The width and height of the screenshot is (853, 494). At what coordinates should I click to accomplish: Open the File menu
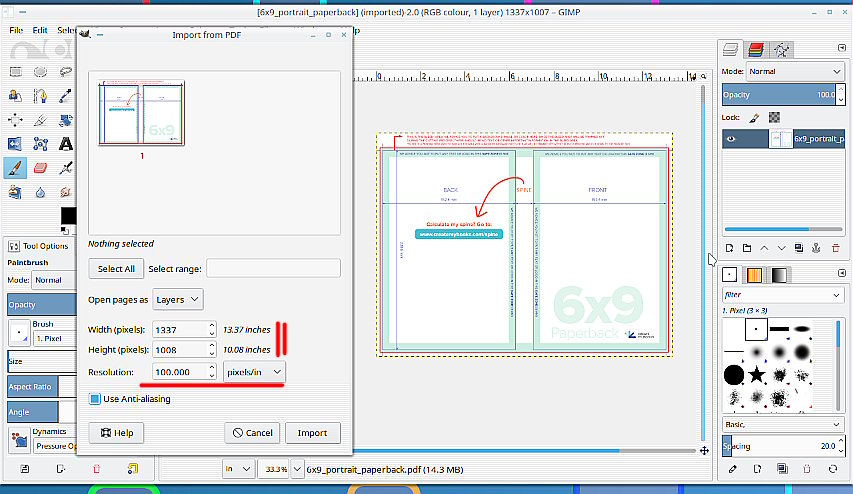tap(16, 30)
